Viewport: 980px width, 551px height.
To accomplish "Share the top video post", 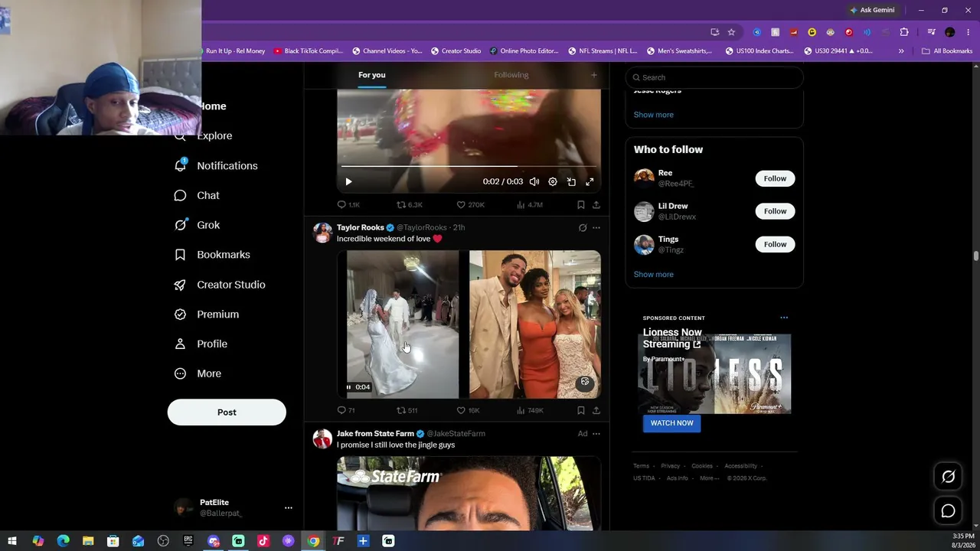I will (x=596, y=205).
